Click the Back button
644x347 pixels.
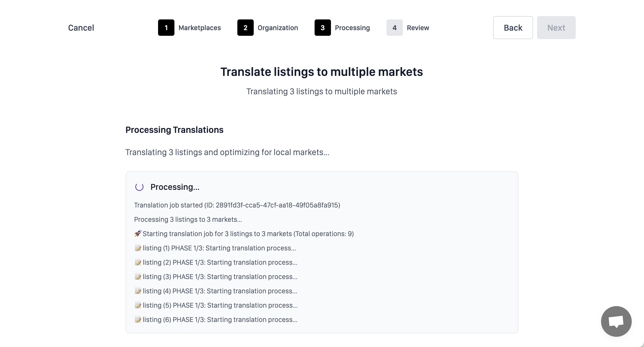coord(513,28)
